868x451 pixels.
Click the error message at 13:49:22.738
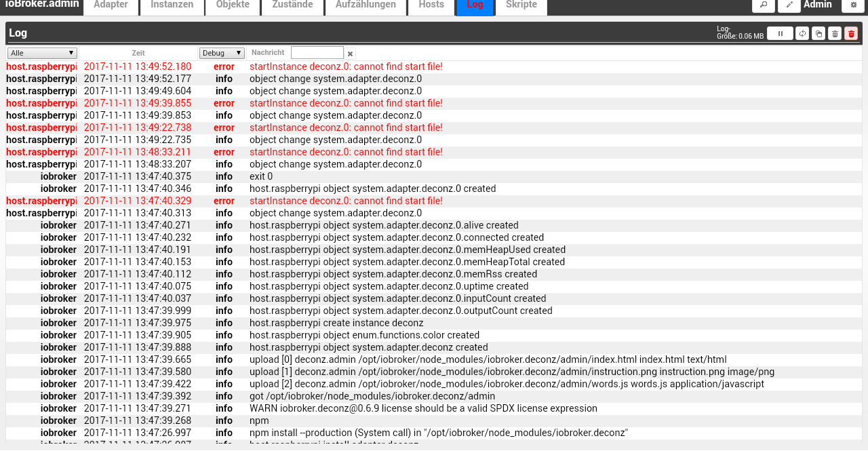pos(346,128)
